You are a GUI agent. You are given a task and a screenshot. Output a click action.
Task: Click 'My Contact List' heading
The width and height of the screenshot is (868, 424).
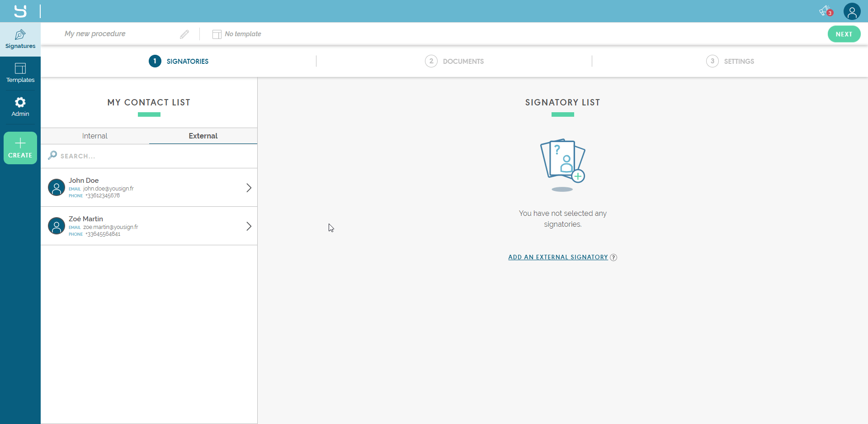point(149,102)
